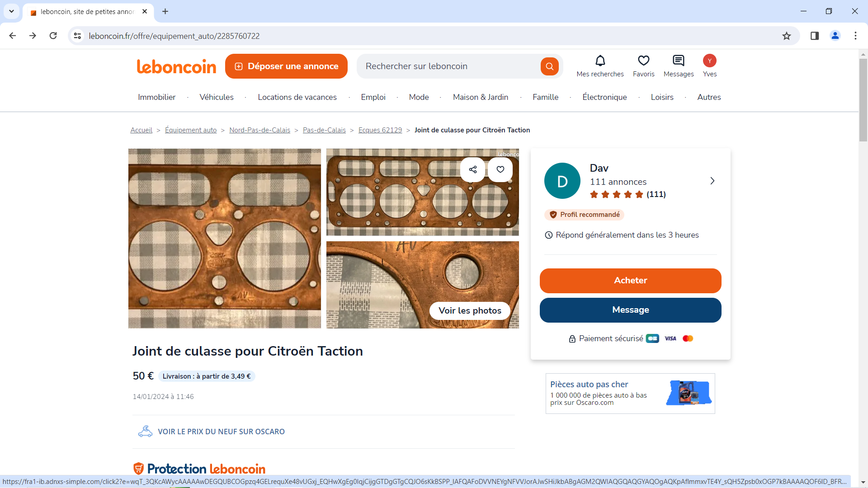The image size is (868, 488).
Task: Open the Immobilier category
Action: [x=156, y=97]
